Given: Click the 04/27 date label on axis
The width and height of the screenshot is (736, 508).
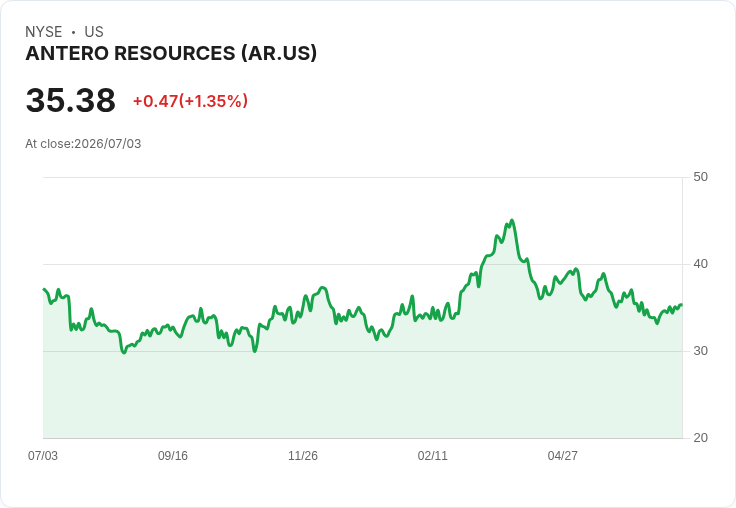Looking at the screenshot, I should coord(562,455).
